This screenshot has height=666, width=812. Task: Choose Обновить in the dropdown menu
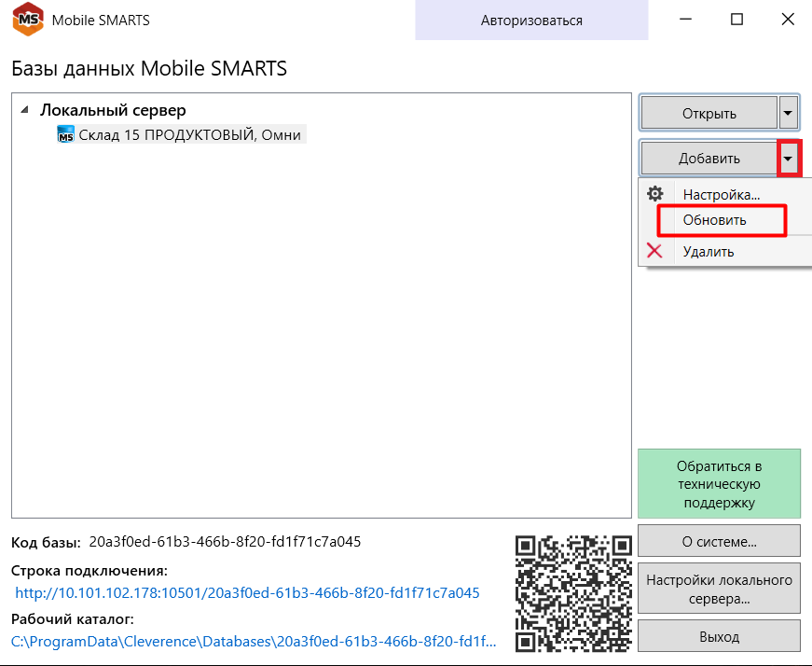(x=714, y=221)
